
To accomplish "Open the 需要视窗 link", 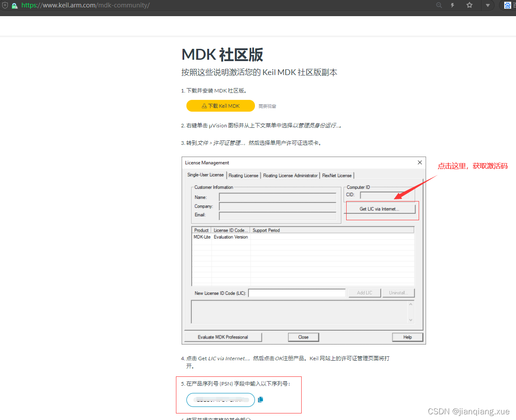I will [x=267, y=106].
